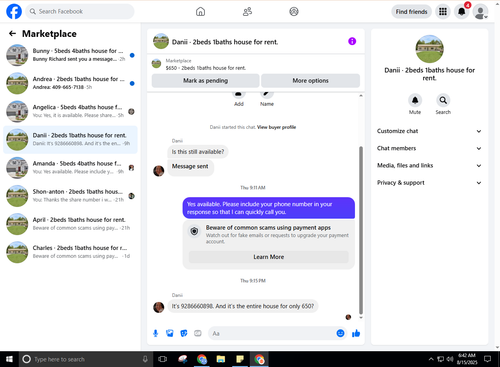Open Task View on the taskbar
Screen dimensions: 500x367
[162, 359]
